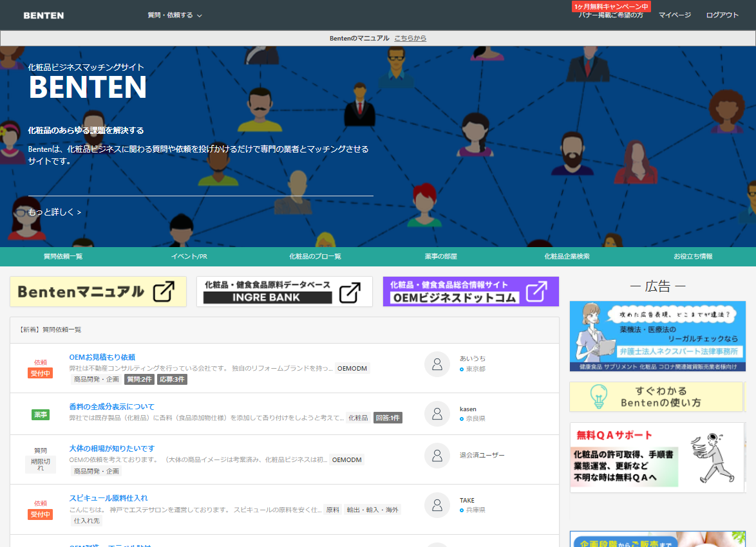Click the 受付中 badge on スピキュール原料仕入れ

[41, 515]
